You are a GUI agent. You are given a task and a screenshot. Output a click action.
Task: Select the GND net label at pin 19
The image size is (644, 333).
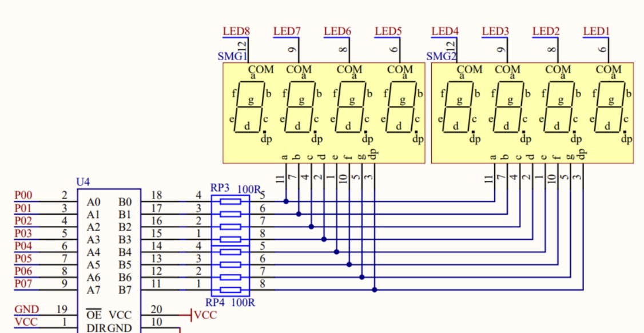click(26, 310)
